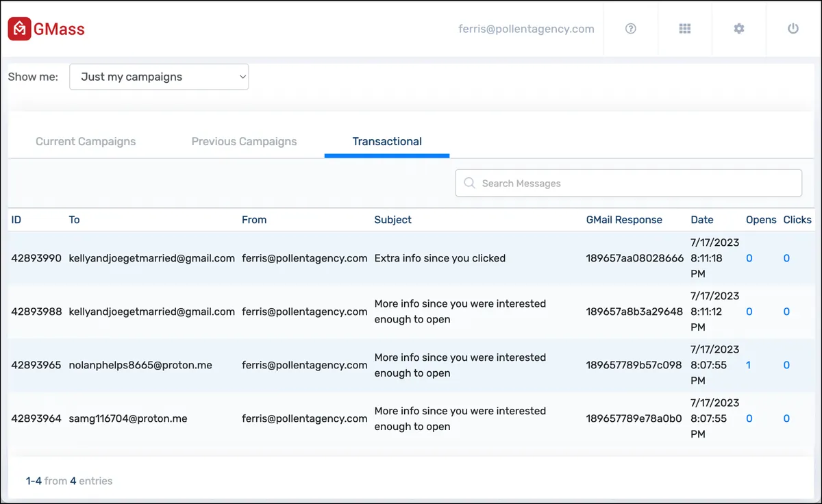822x504 pixels.
Task: Click Clicks count for message 42893965
Action: 786,365
